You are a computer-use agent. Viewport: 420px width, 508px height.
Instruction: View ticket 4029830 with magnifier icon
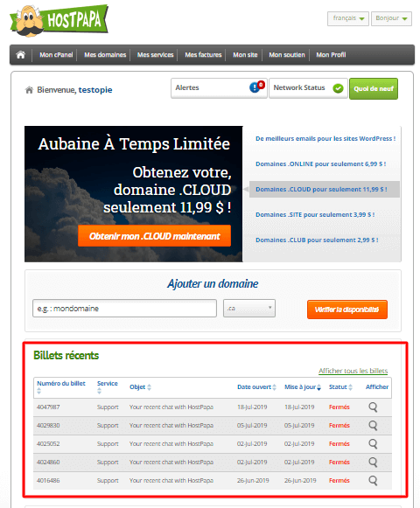point(373,426)
